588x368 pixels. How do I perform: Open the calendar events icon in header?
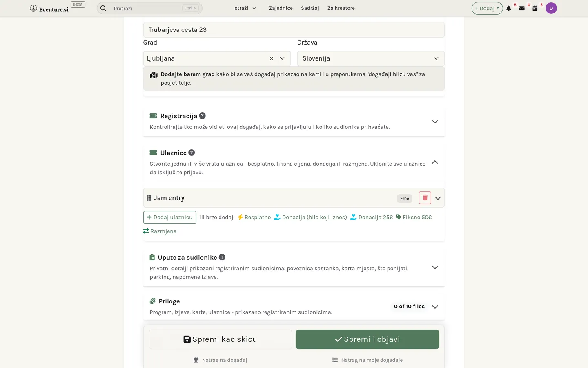tap(535, 8)
